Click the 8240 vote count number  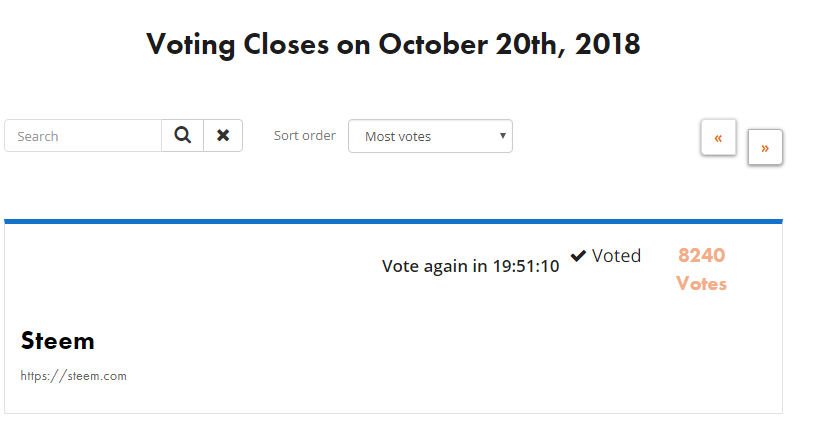(x=702, y=255)
